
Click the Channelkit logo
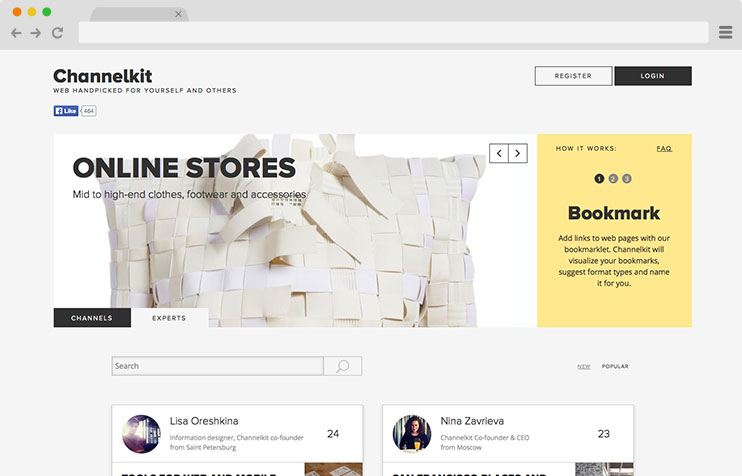pos(103,76)
